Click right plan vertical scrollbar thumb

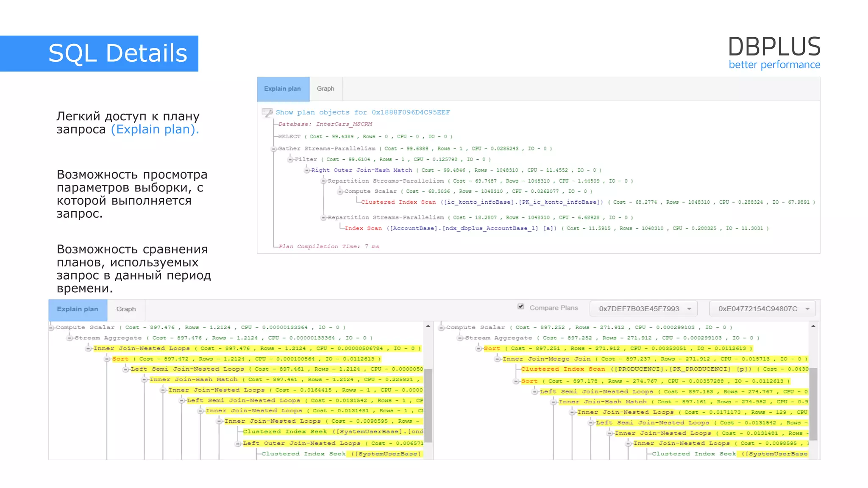[x=813, y=404]
